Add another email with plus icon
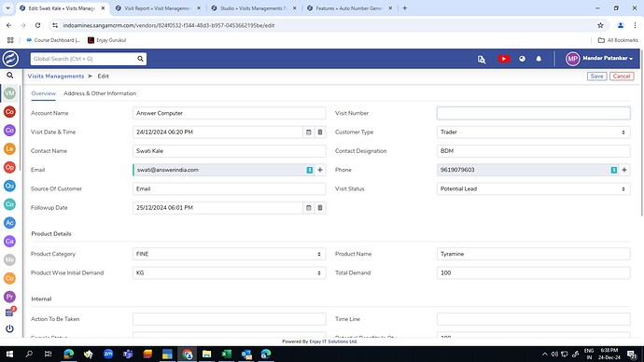Viewport: 644px width, 362px height. pyautogui.click(x=320, y=170)
